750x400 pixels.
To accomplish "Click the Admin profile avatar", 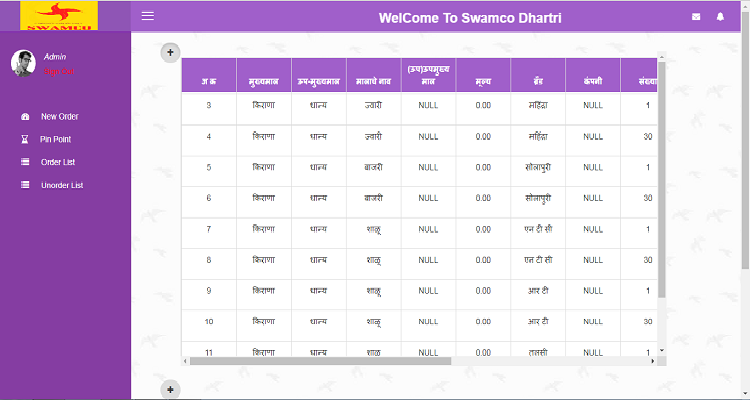I will [23, 63].
